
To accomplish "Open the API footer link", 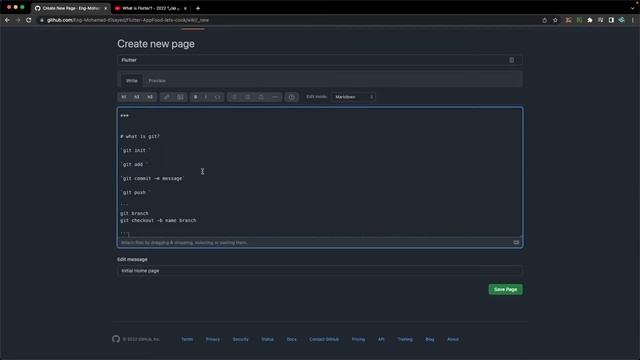I will point(381,339).
